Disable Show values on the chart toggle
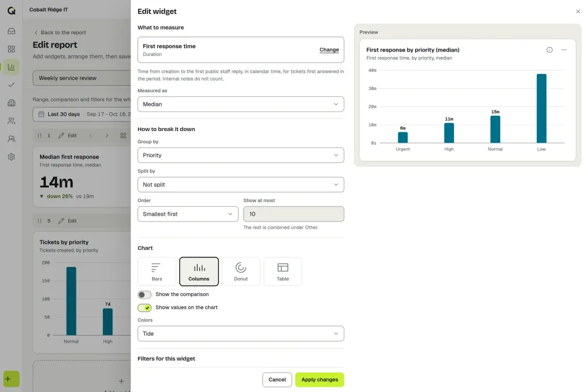588x392 pixels. click(145, 308)
